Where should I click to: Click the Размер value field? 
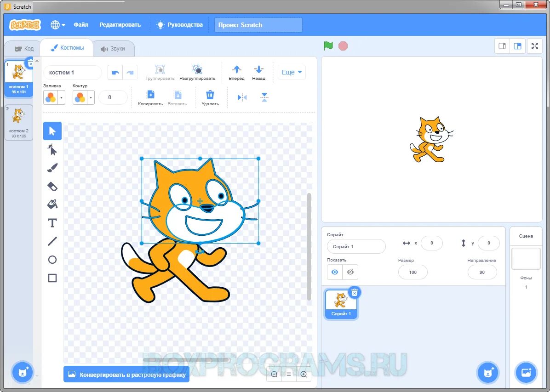413,272
